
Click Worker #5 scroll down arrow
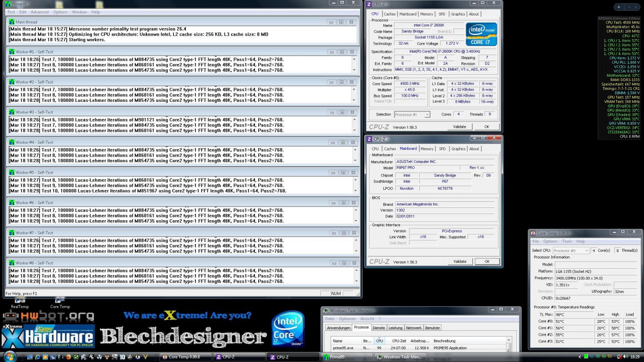pyautogui.click(x=356, y=191)
